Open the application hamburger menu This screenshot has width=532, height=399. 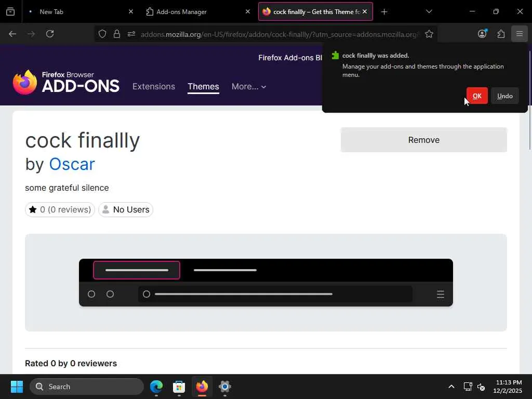[x=520, y=34]
